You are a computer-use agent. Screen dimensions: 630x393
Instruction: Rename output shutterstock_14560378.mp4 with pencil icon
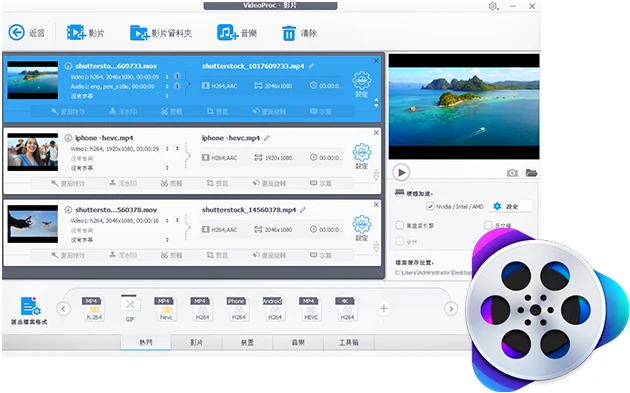pyautogui.click(x=303, y=210)
